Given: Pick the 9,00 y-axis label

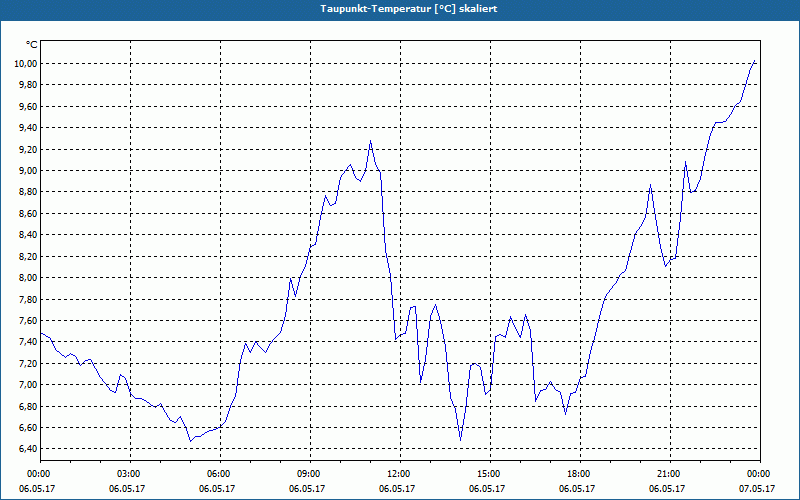Looking at the screenshot, I should [28, 170].
